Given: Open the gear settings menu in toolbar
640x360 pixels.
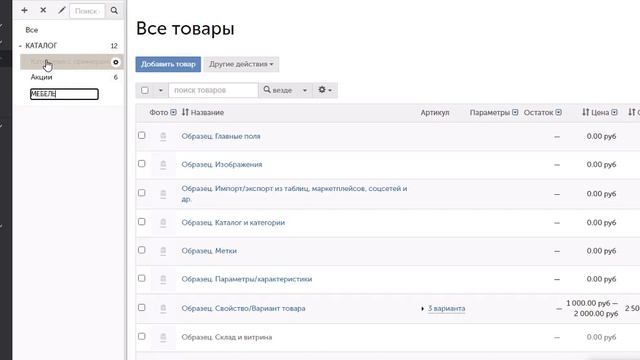Looking at the screenshot, I should coord(325,90).
